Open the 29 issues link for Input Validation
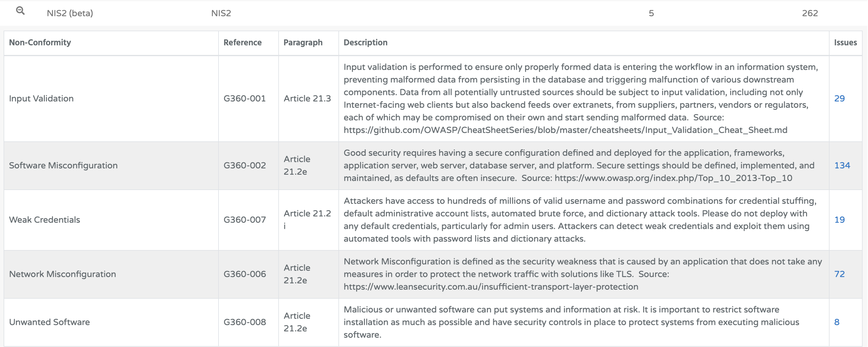This screenshot has height=347, width=868. (839, 99)
